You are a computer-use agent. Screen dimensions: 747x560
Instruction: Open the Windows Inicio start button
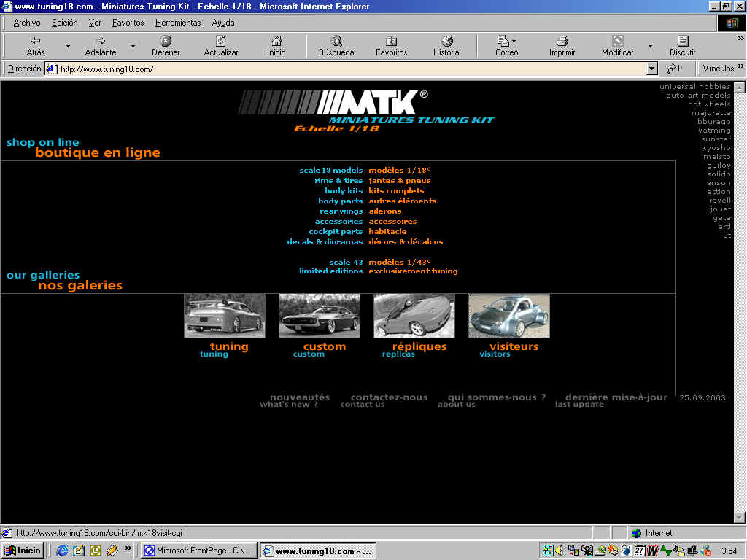pos(23,551)
